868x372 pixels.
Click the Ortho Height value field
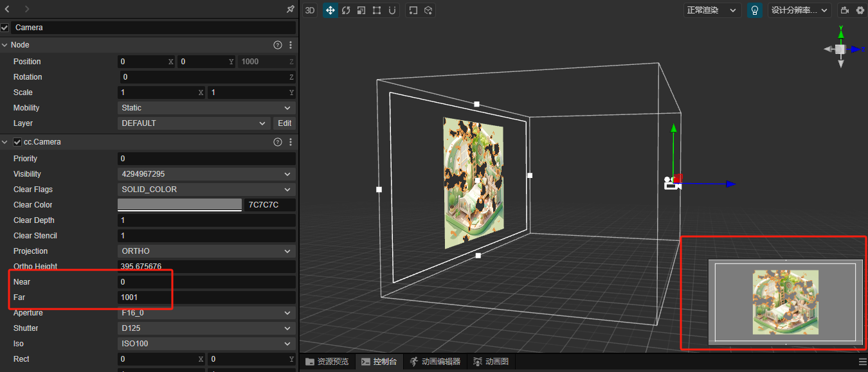coord(206,267)
